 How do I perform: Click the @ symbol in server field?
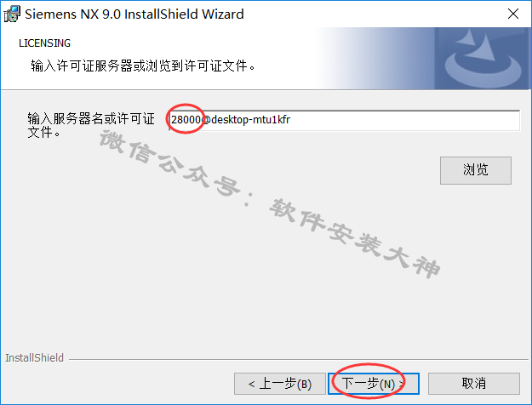(x=206, y=120)
